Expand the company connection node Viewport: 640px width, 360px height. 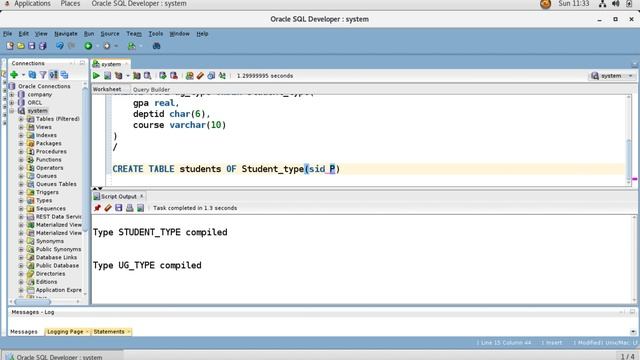pyautogui.click(x=12, y=94)
